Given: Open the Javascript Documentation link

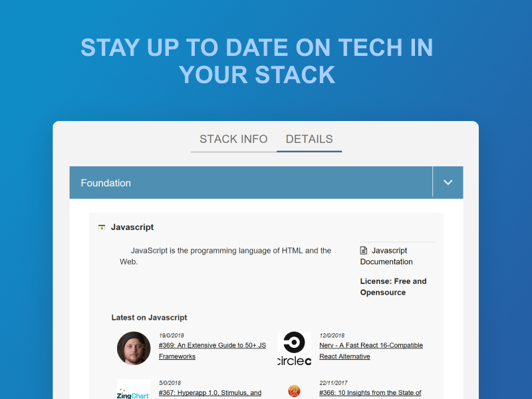Looking at the screenshot, I should coord(386,256).
